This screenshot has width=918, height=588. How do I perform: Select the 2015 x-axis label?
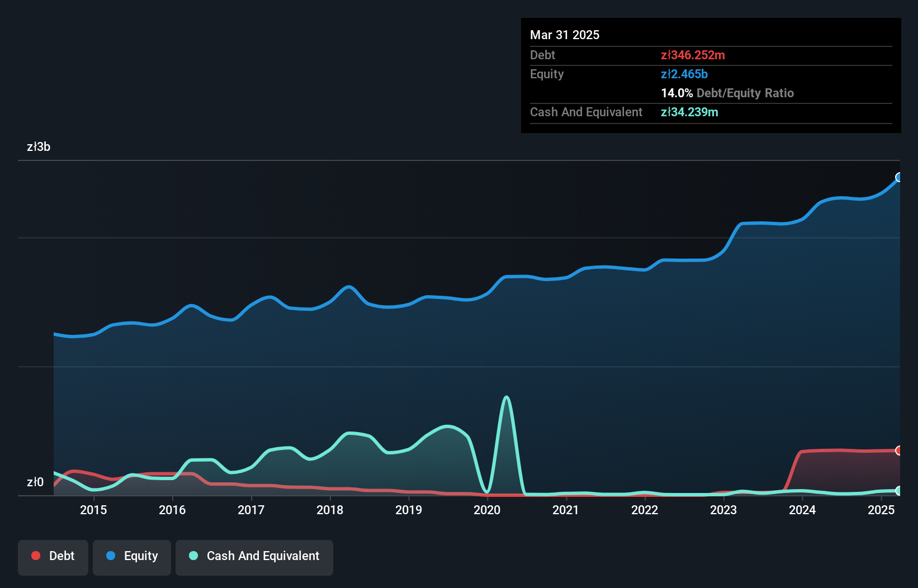tap(93, 510)
